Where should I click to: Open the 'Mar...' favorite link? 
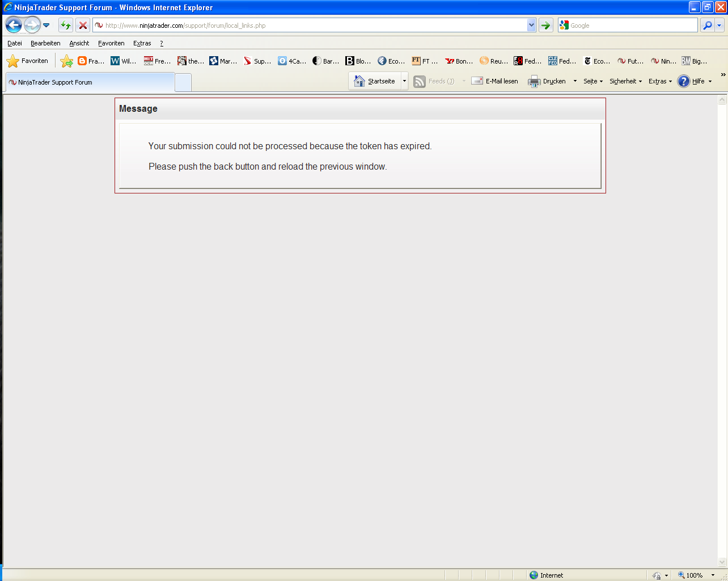(223, 61)
